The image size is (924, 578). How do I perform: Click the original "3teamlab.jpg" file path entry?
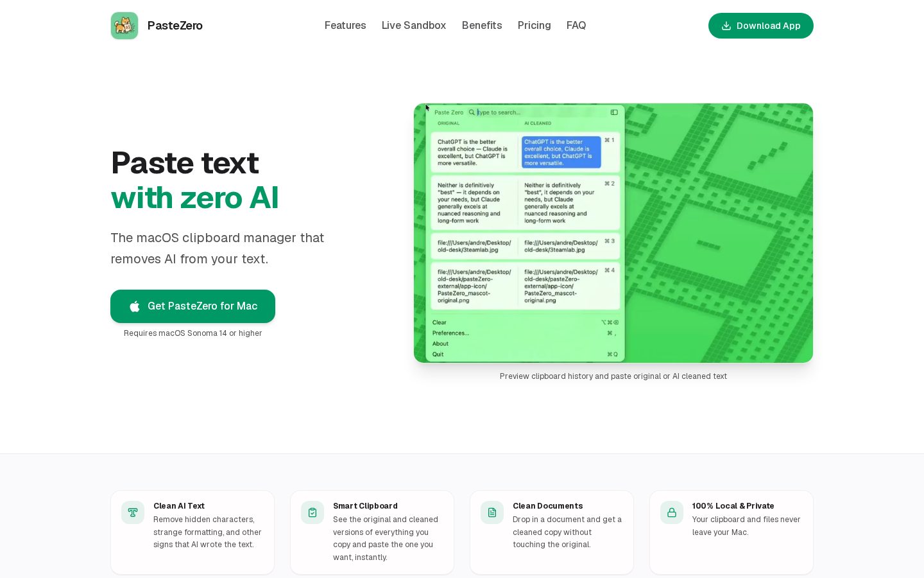click(474, 246)
